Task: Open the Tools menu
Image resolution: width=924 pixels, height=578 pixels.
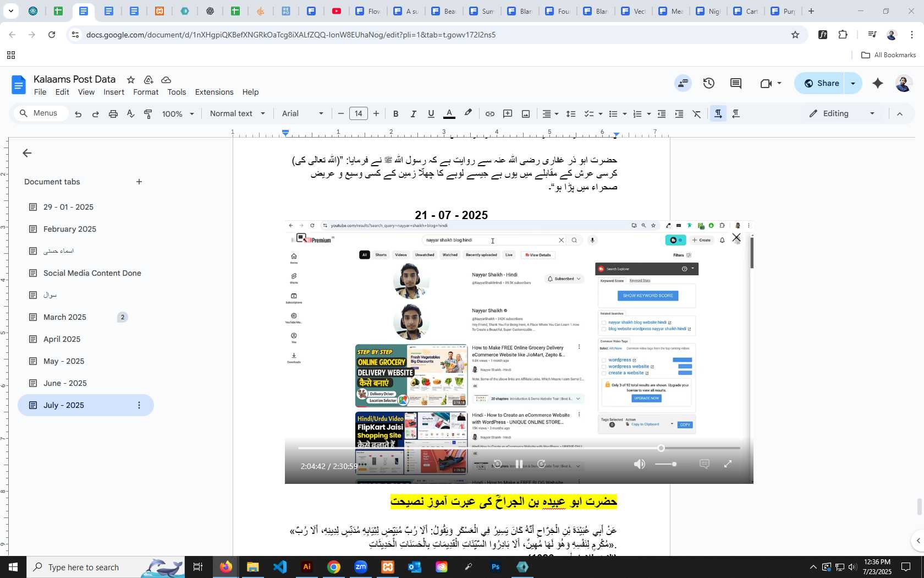Action: tap(177, 92)
